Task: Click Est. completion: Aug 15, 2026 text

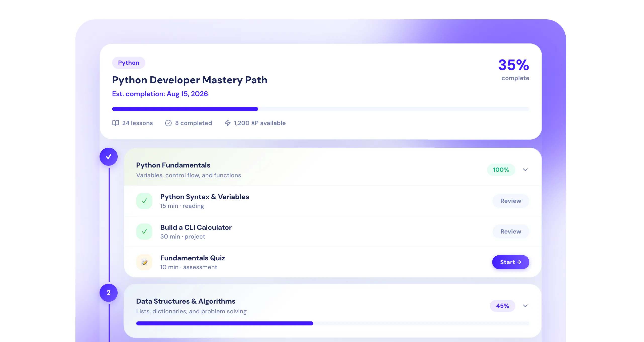Action: pyautogui.click(x=160, y=94)
